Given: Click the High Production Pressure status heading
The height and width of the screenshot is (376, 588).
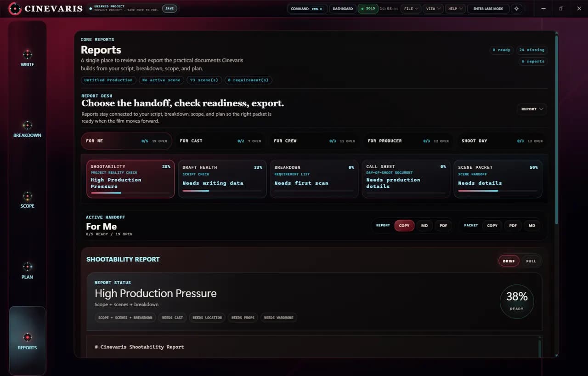Looking at the screenshot, I should point(155,293).
